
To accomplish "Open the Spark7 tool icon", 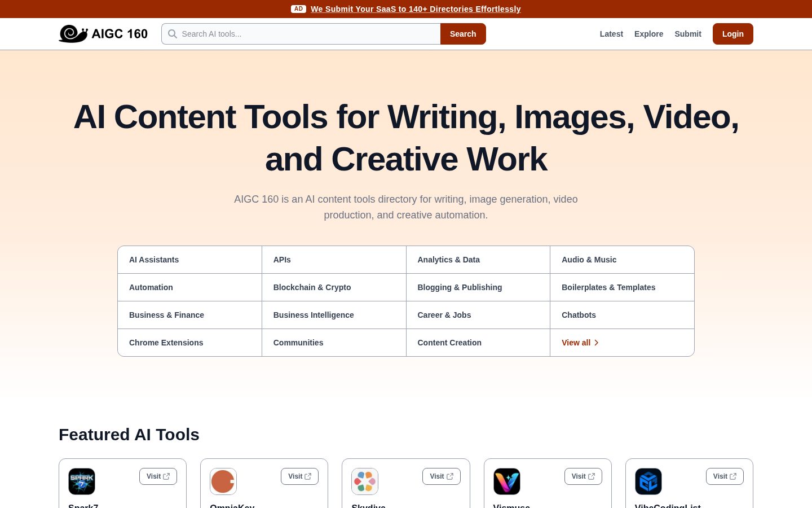I will [x=82, y=481].
